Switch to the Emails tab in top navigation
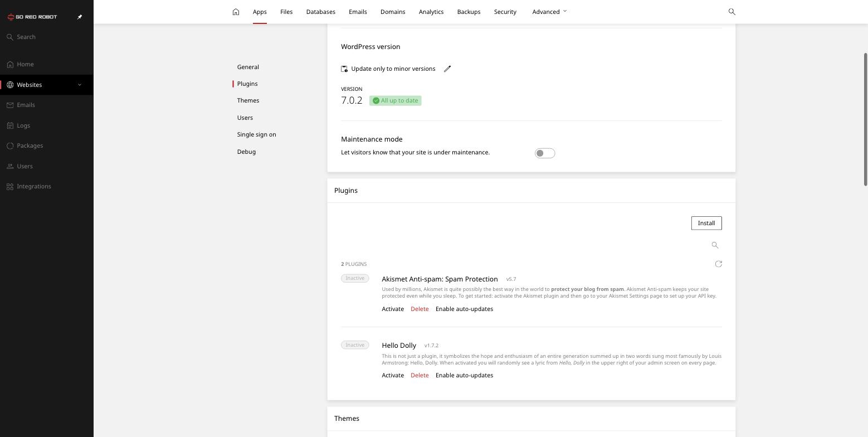The image size is (868, 437). click(x=358, y=12)
